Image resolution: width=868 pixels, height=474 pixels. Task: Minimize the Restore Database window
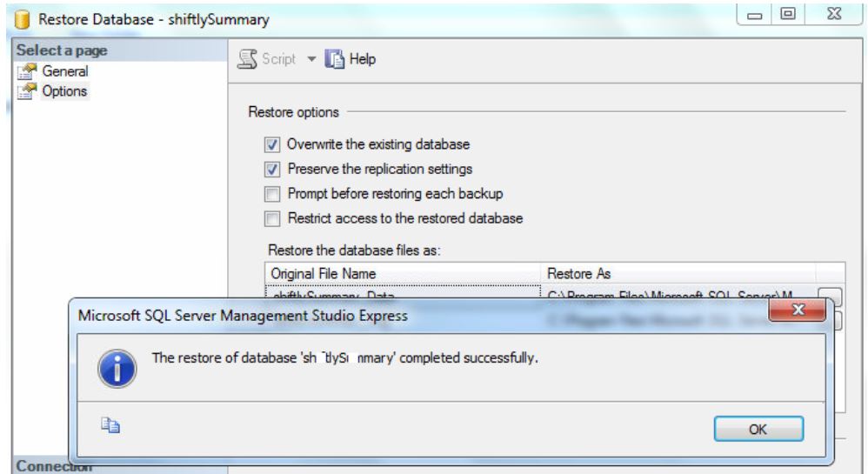[755, 15]
